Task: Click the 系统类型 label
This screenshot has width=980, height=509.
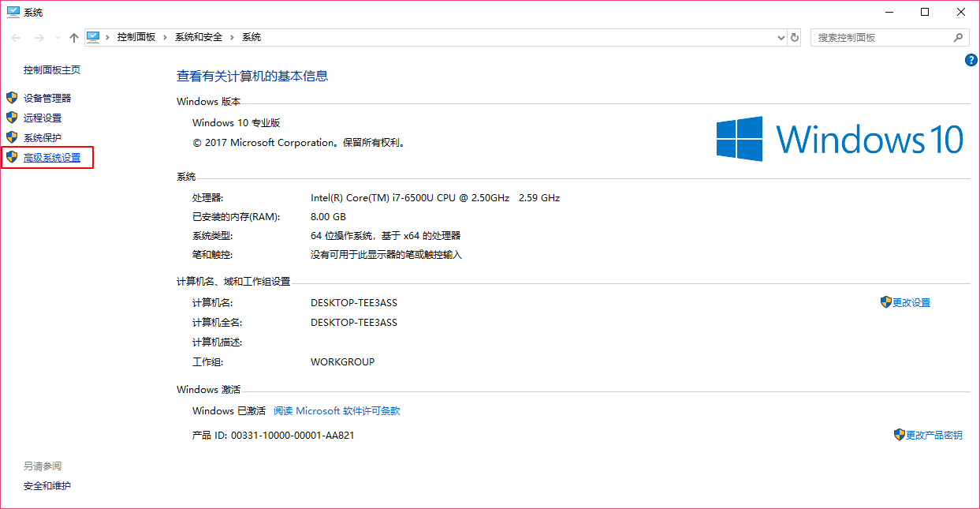Action: click(213, 236)
